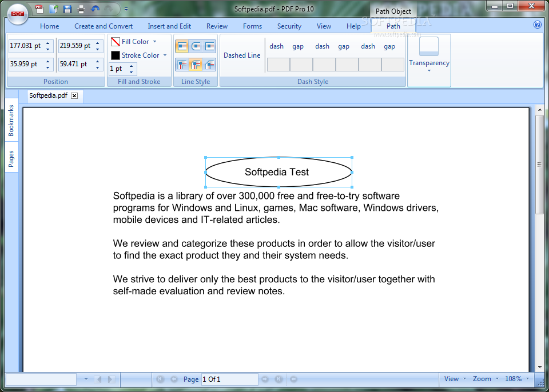Expand the Stroke Color dropdown arrow
Screen dimensions: 549x392
165,55
